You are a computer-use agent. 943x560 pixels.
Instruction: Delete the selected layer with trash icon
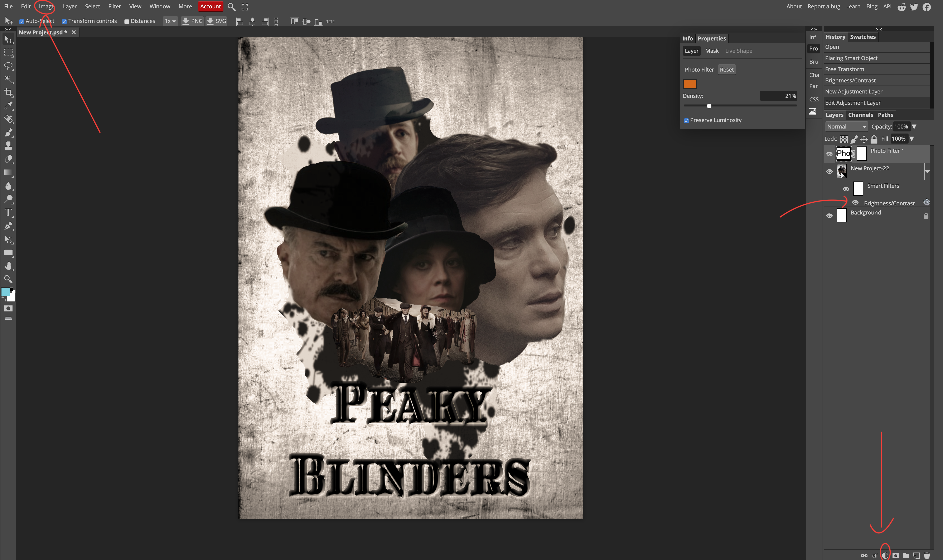pyautogui.click(x=927, y=555)
